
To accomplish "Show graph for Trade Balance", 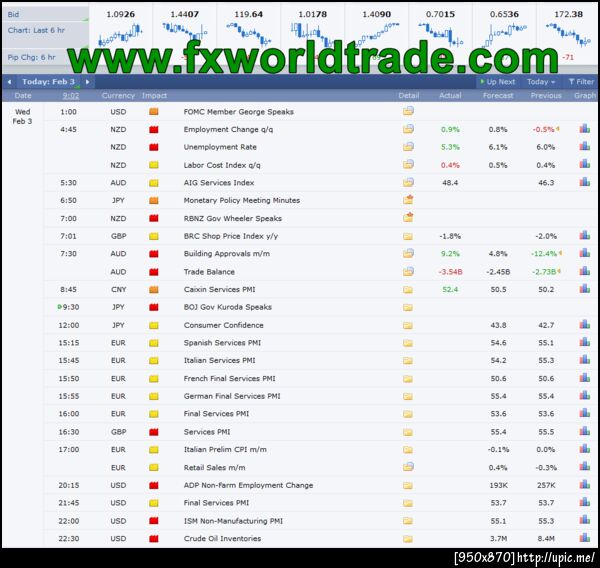I will pyautogui.click(x=585, y=271).
